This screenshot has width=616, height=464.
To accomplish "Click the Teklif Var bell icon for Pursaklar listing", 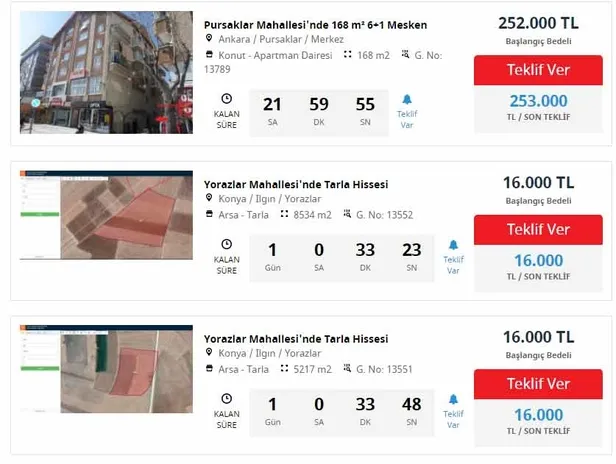I will [x=407, y=99].
